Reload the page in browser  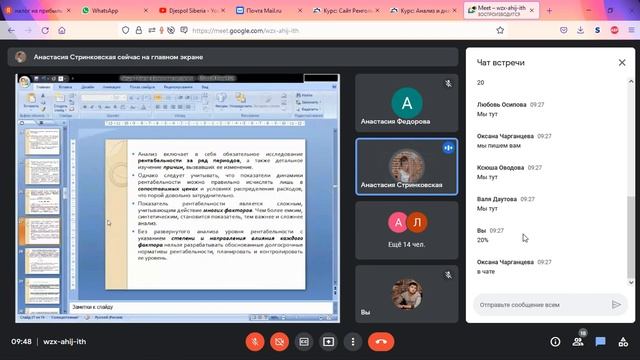[x=45, y=30]
